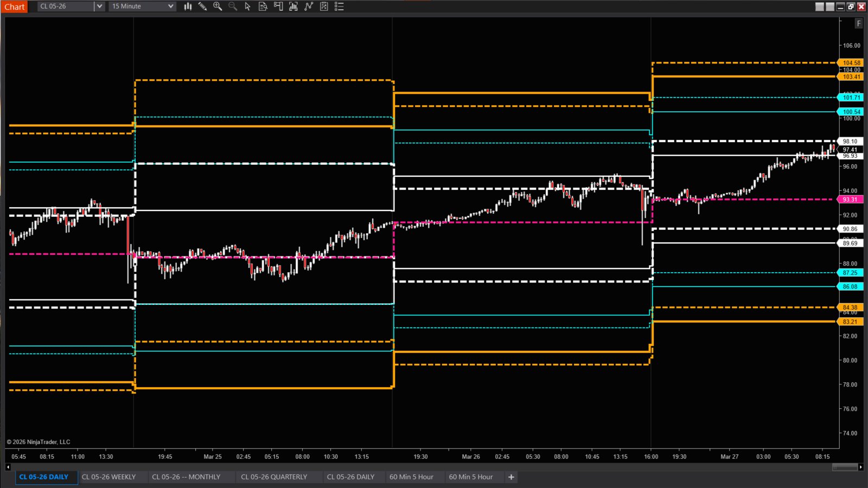This screenshot has height=488, width=868.
Task: Open the inactive CL 05-26 DAILY tab
Action: pos(350,477)
